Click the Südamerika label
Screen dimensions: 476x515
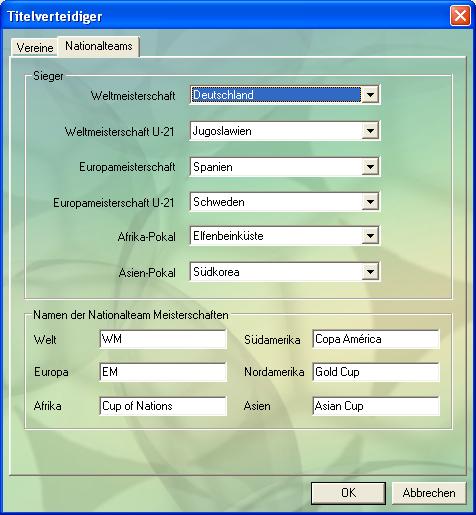click(272, 340)
